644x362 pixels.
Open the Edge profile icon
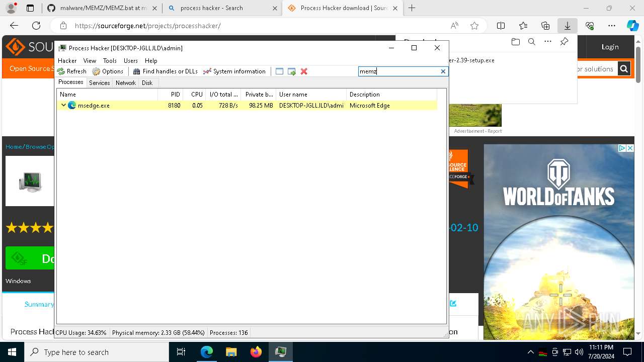(11, 8)
